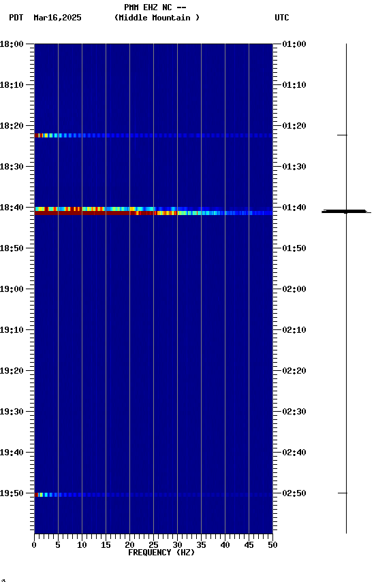
Task: Click the small seismogram tick near 02:50
Action: 343,493
